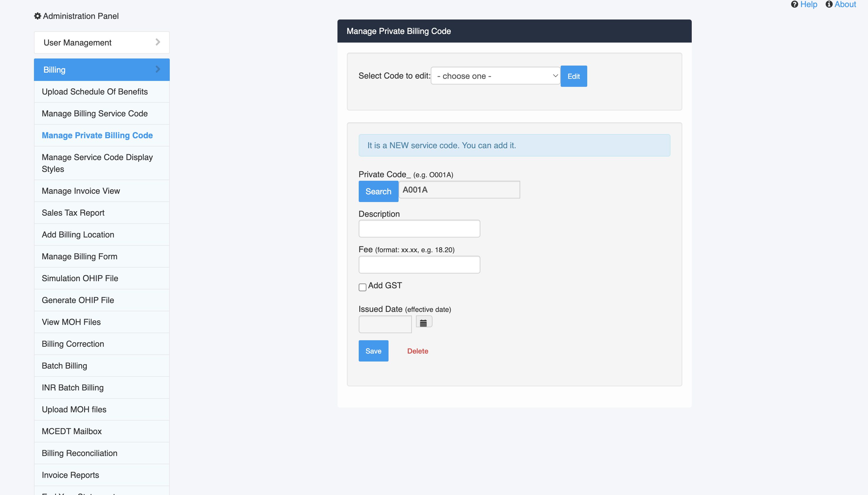Click the Administration Panel gear icon
868x495 pixels.
click(x=37, y=16)
